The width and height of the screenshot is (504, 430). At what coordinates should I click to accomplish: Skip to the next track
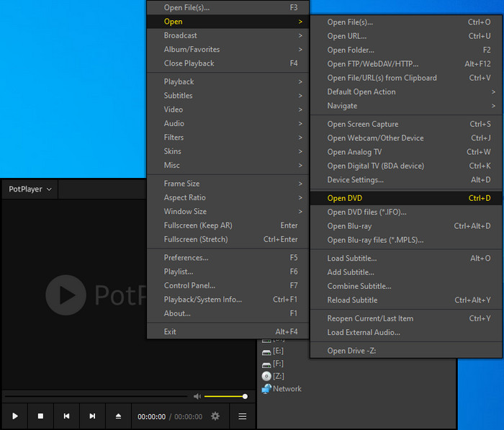click(x=92, y=416)
